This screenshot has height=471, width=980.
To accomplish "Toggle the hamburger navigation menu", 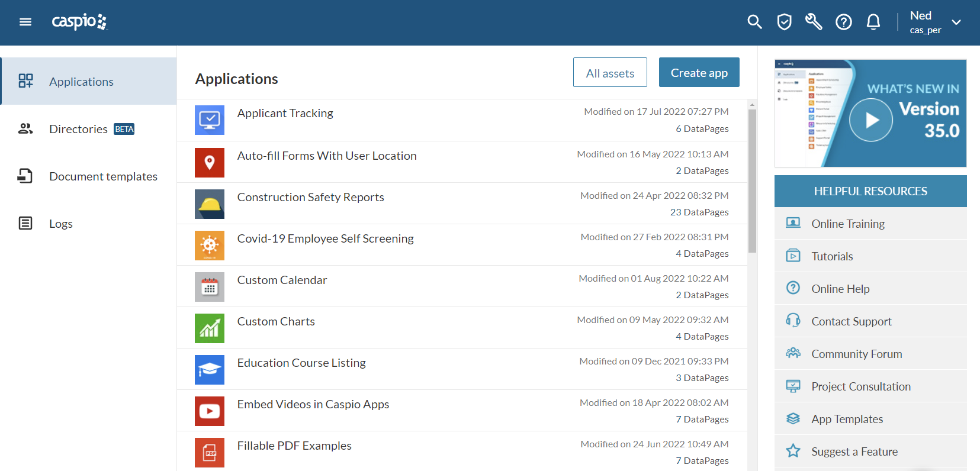I will coord(25,22).
